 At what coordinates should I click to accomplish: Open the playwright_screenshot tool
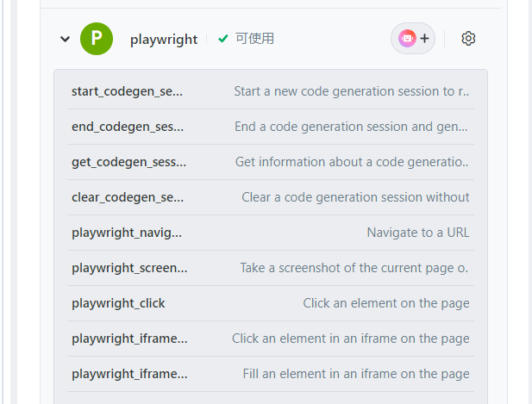(x=129, y=268)
